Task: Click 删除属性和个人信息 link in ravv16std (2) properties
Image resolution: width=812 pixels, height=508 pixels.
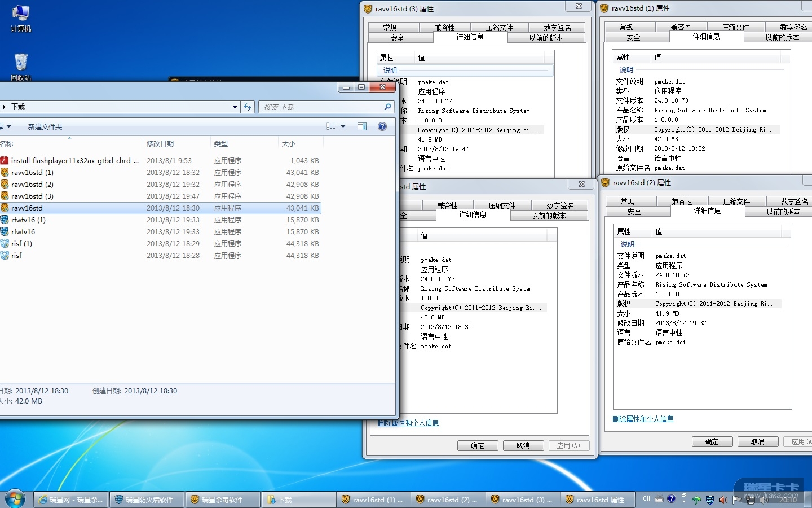Action: 643,419
